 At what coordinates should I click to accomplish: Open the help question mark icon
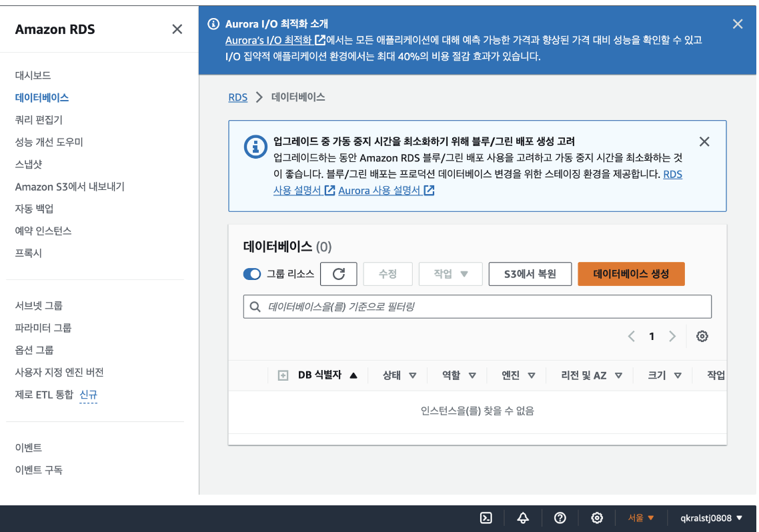click(x=560, y=518)
